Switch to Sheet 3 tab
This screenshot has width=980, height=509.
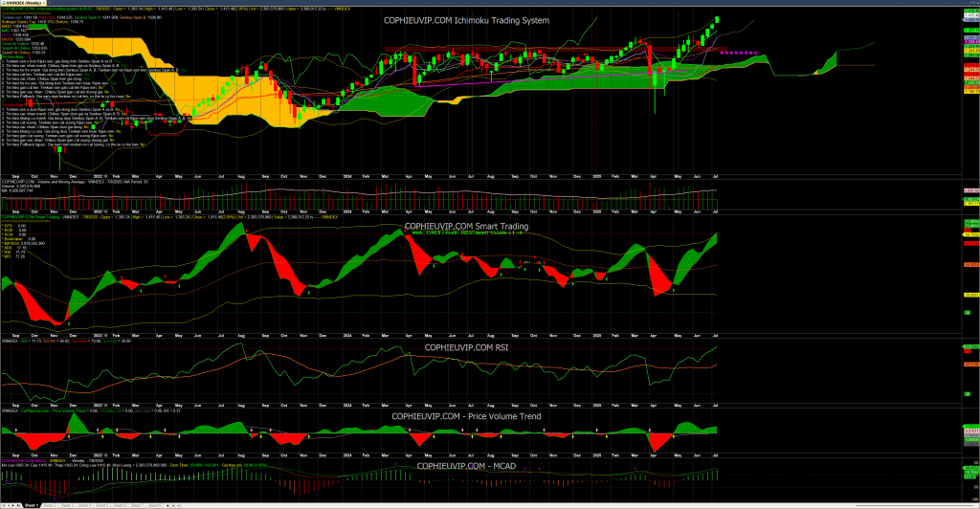(67, 505)
